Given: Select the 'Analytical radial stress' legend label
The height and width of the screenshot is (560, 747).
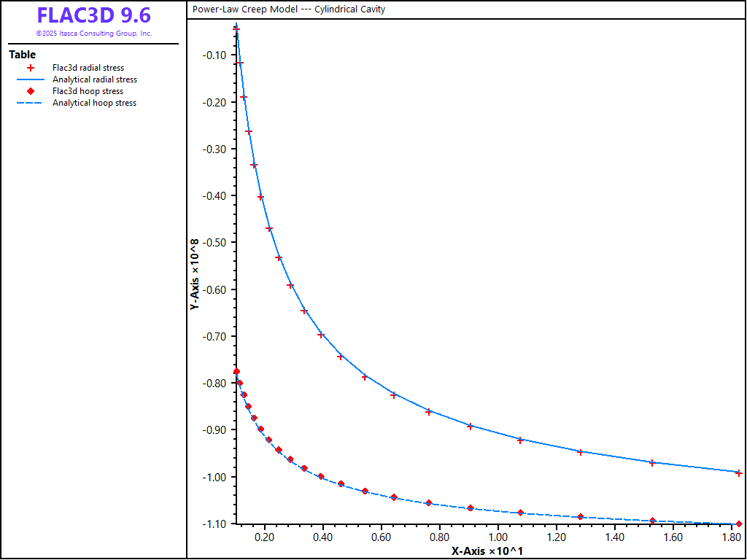Looking at the screenshot, I should (x=94, y=79).
